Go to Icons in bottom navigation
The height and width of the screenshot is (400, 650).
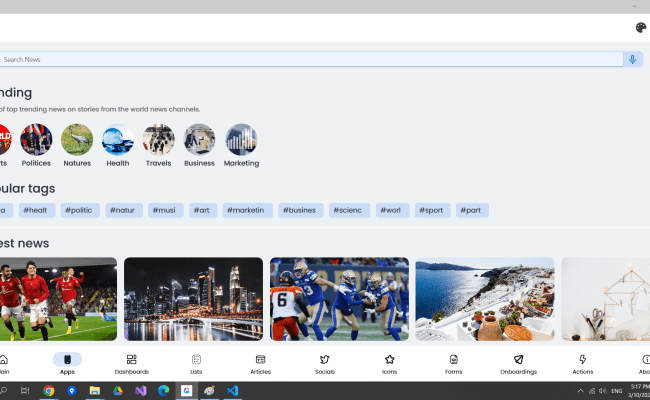tap(389, 364)
